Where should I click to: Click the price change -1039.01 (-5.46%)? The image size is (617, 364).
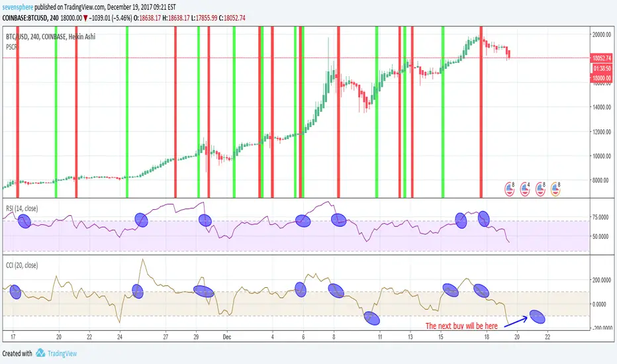pos(110,18)
